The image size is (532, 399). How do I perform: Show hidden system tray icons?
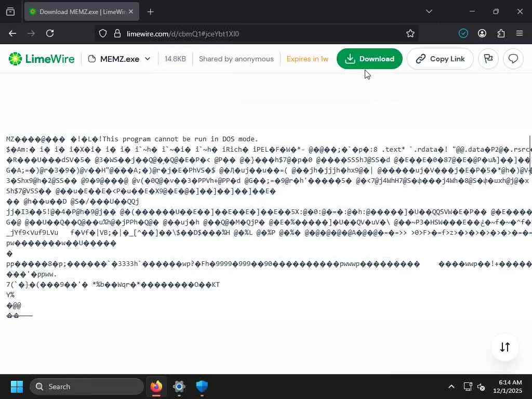point(451,387)
